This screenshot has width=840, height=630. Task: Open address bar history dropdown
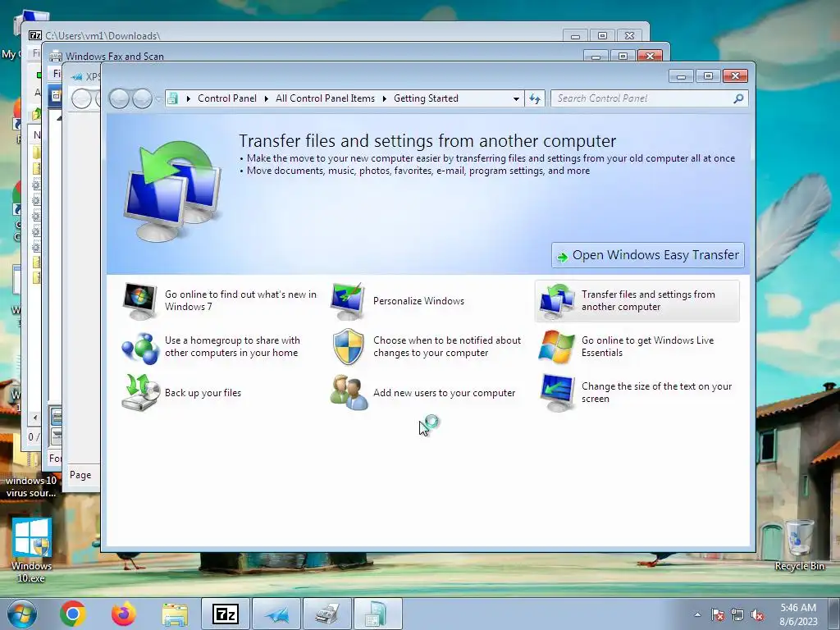516,98
